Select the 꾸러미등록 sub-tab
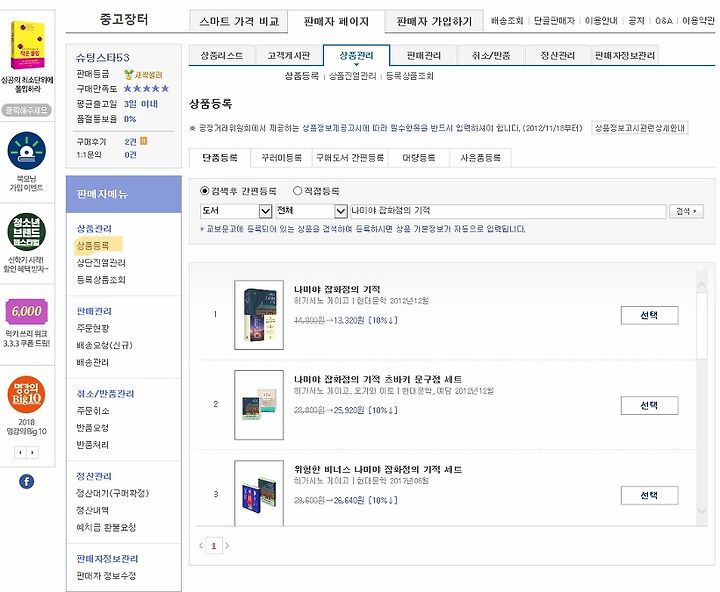Image resolution: width=720 pixels, height=592 pixels. (281, 158)
